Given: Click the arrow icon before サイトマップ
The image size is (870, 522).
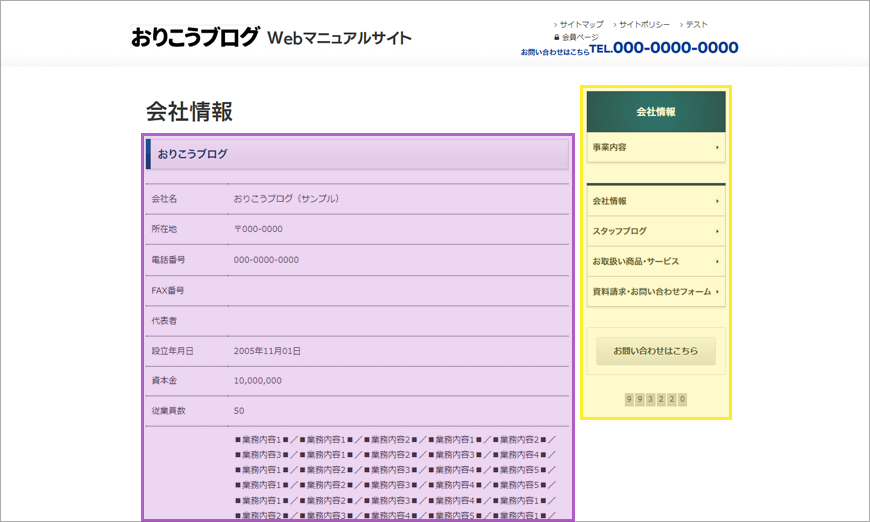Looking at the screenshot, I should pos(555,24).
